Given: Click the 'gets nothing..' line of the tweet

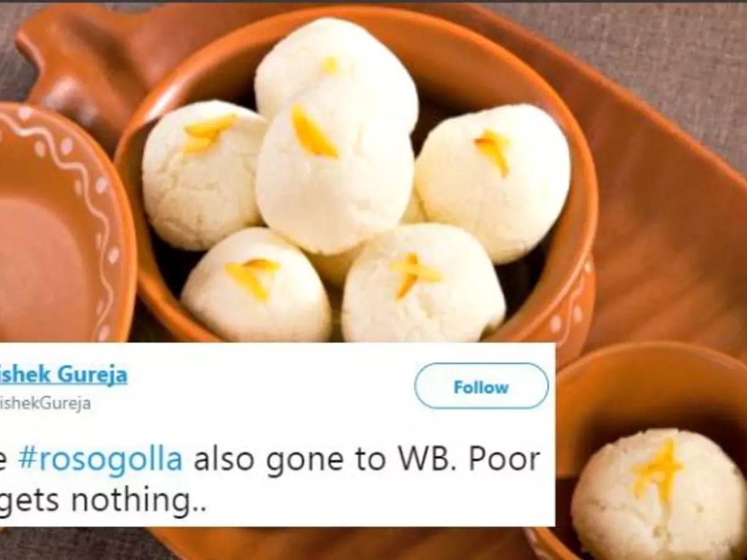Looking at the screenshot, I should coord(103,499).
